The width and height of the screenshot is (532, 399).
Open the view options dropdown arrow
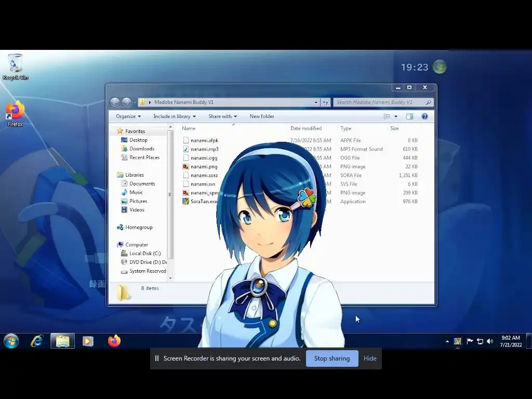coord(395,116)
